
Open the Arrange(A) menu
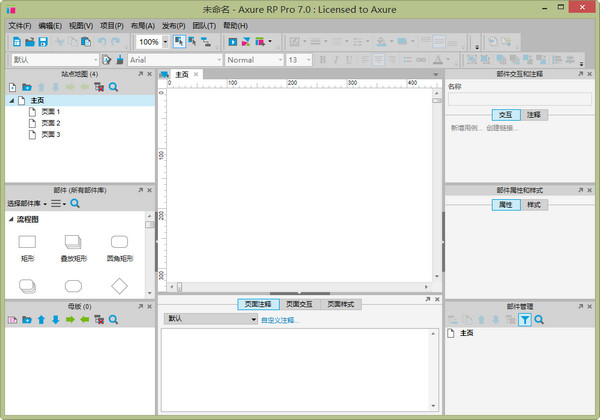pyautogui.click(x=142, y=26)
